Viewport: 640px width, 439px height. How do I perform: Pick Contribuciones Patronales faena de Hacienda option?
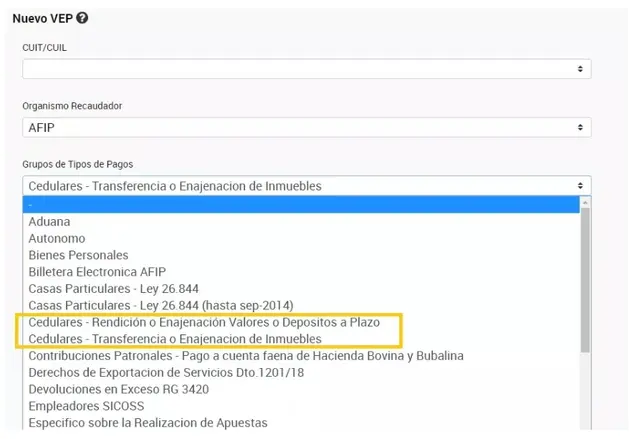pyautogui.click(x=301, y=356)
